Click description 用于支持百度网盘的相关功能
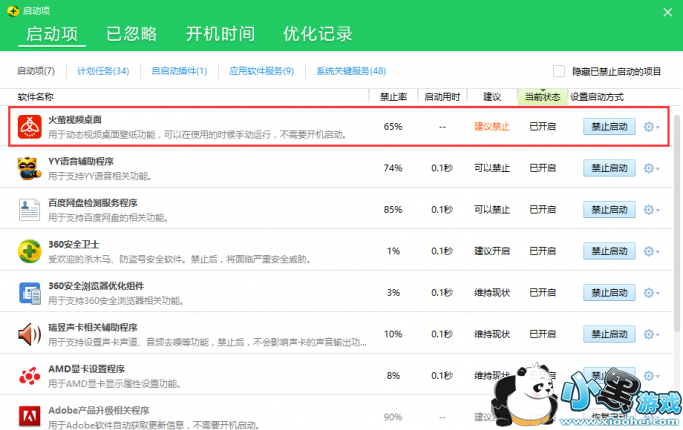The height and width of the screenshot is (430, 683). point(108,218)
